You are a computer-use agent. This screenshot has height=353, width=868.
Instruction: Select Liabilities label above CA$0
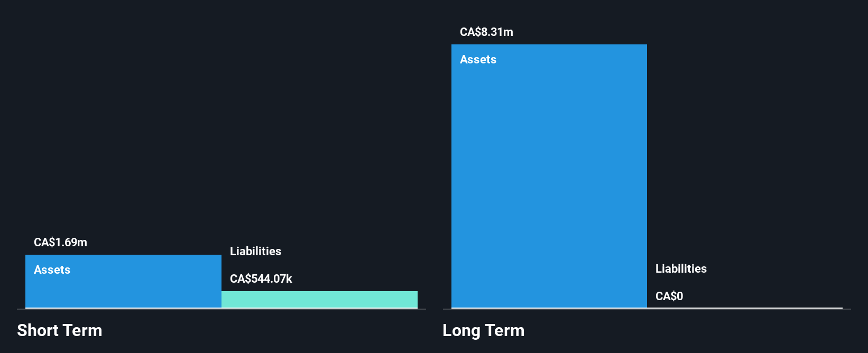(681, 269)
